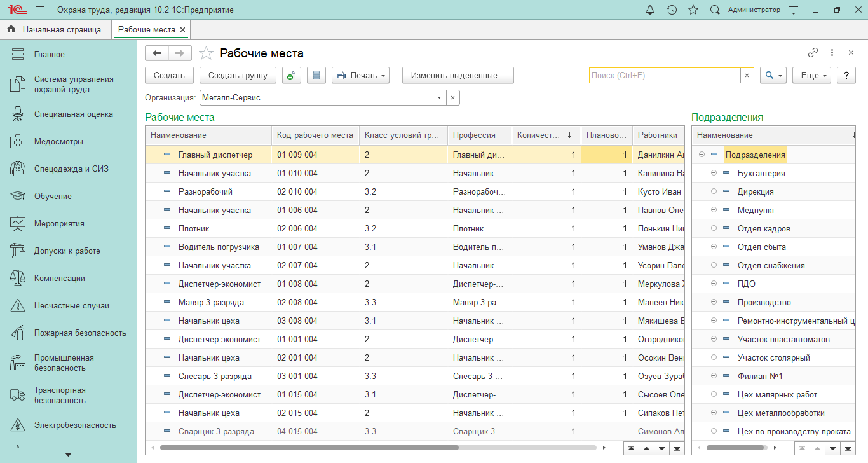Click Изменить выделенные button
Viewport: 868px width, 463px height.
pyautogui.click(x=458, y=75)
